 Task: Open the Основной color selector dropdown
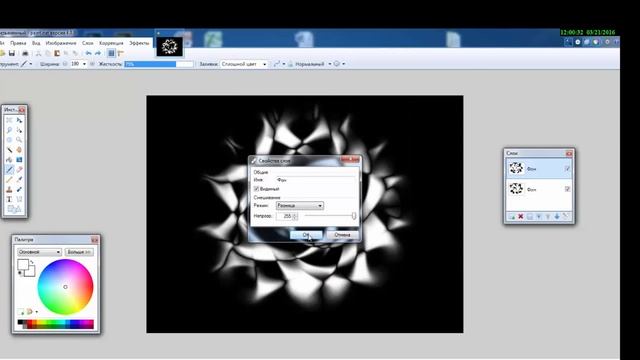(x=40, y=252)
